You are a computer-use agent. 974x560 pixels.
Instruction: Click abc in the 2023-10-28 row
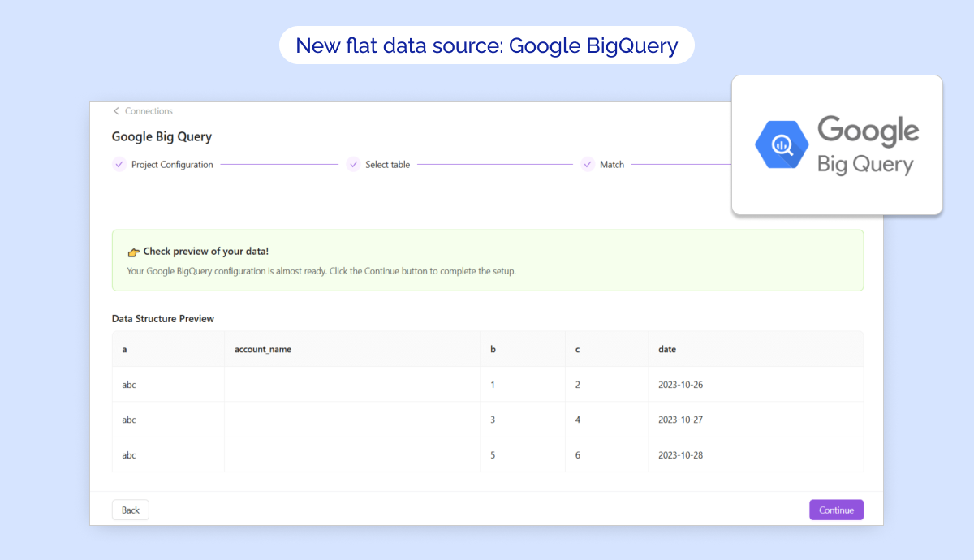point(129,455)
